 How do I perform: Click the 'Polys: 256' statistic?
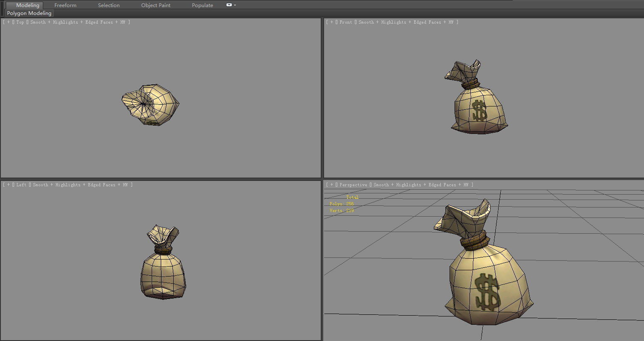pos(342,204)
